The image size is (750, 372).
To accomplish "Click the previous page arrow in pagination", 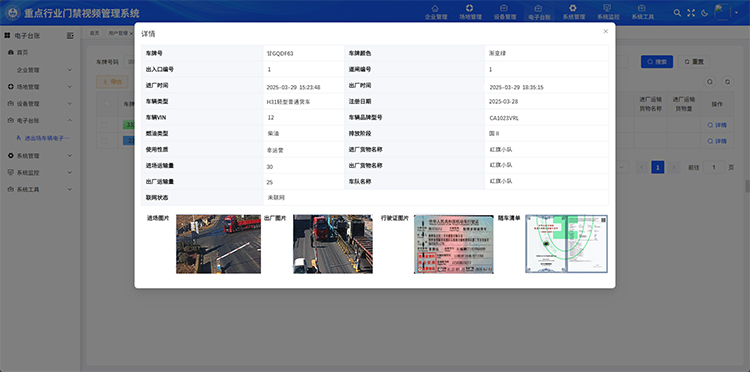I will [642, 167].
